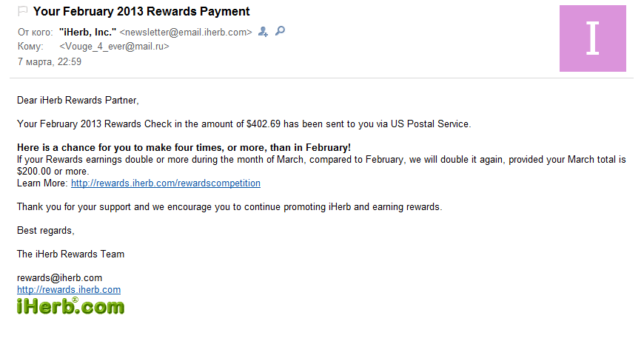Add sender to contacts icon

pyautogui.click(x=263, y=32)
